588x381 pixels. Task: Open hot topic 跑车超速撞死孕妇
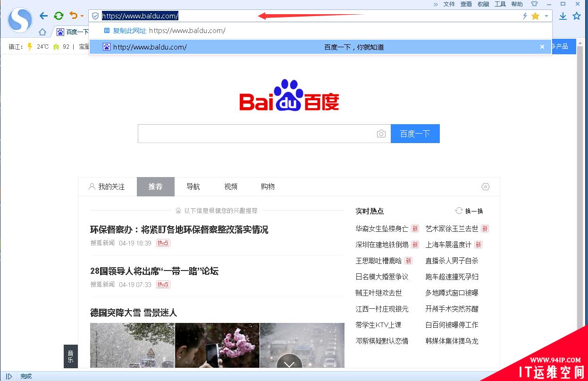tap(452, 277)
